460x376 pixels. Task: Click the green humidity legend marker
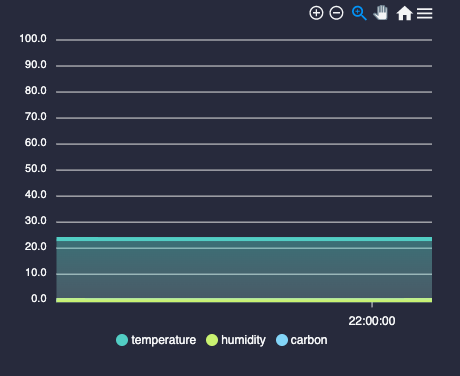[212, 340]
